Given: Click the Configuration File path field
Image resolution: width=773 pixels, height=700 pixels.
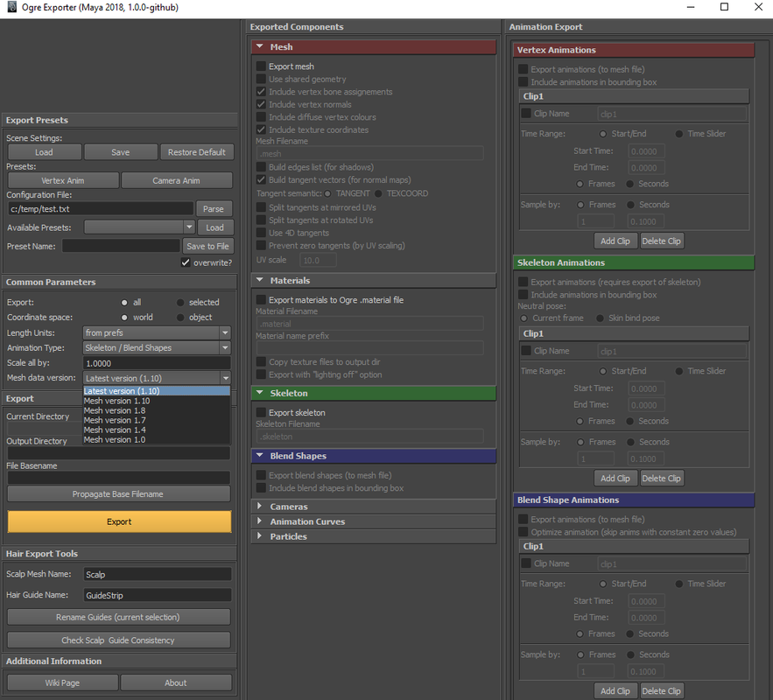Looking at the screenshot, I should 100,209.
